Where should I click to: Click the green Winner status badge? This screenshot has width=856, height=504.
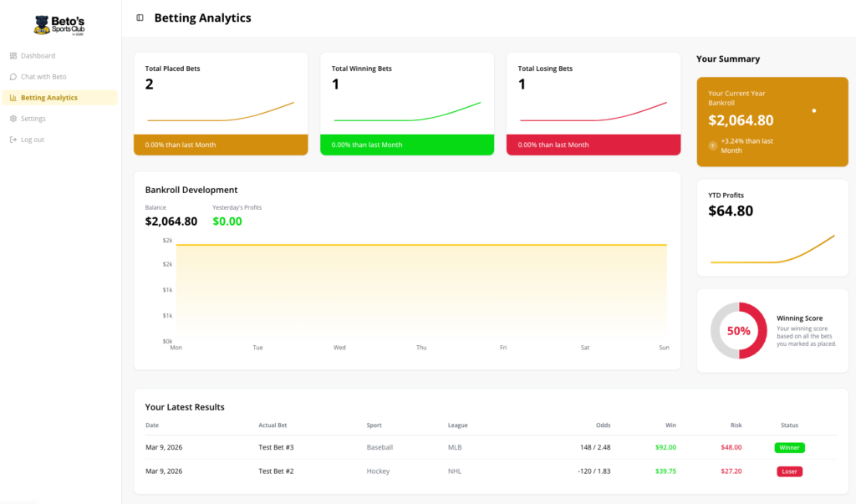pyautogui.click(x=789, y=447)
